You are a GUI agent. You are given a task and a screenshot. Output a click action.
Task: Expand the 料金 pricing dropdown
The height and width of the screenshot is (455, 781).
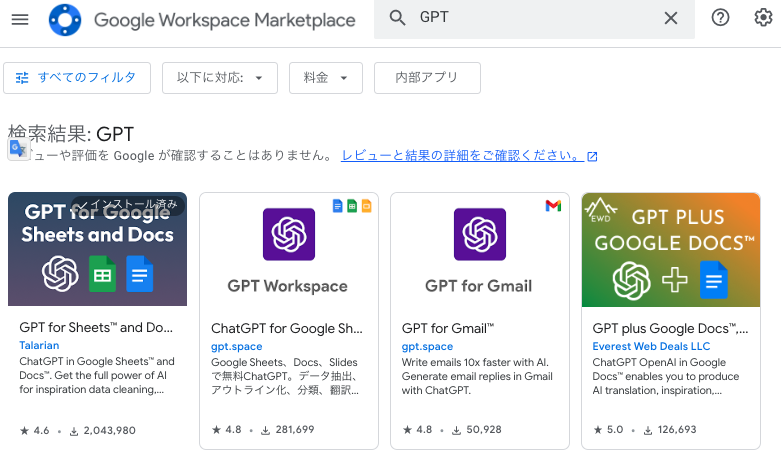[326, 78]
